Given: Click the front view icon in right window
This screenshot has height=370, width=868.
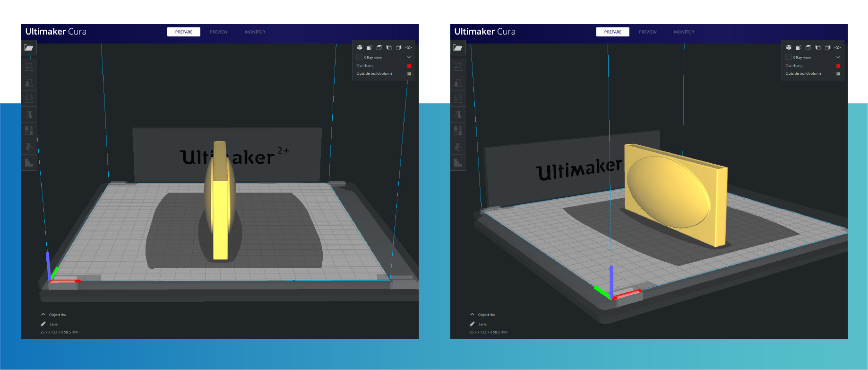Looking at the screenshot, I should pos(798,47).
